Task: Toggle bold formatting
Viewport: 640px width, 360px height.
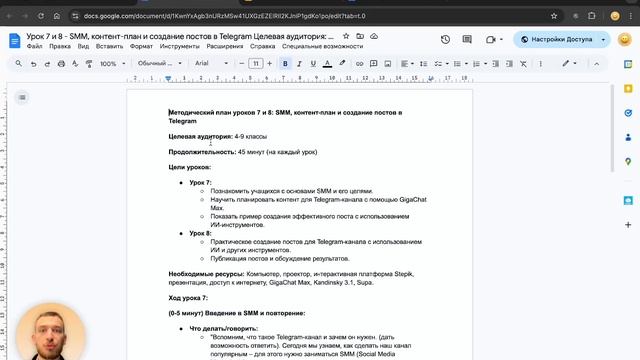Action: click(x=285, y=64)
